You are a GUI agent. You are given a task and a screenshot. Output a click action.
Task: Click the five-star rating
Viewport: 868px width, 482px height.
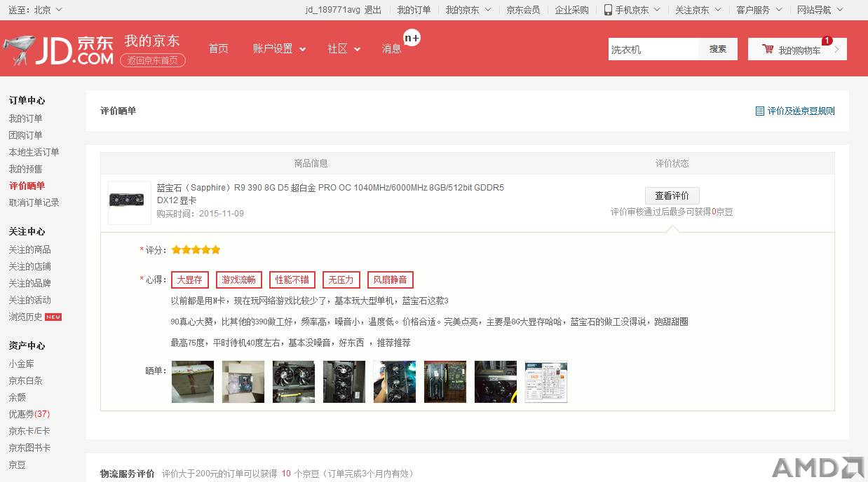[x=196, y=249]
